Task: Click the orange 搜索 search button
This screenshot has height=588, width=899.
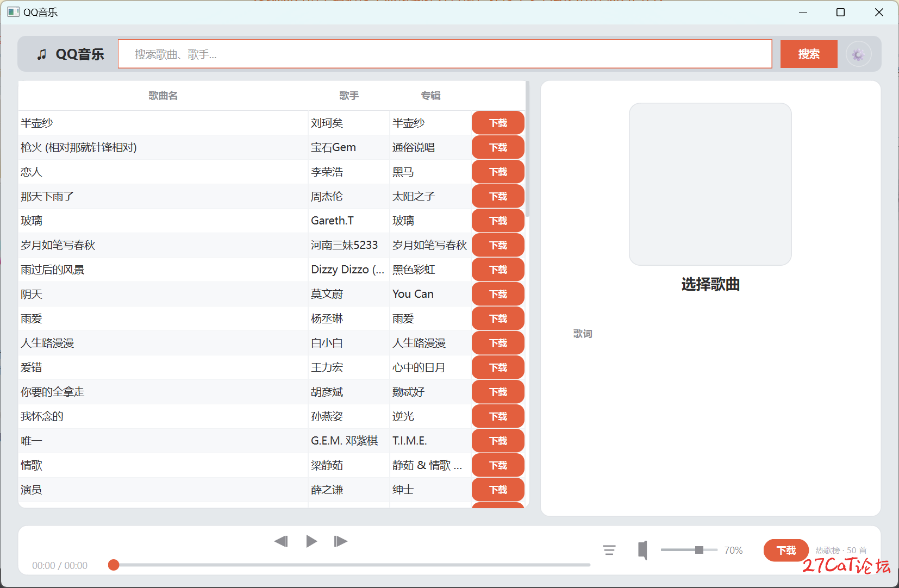Action: coord(809,54)
